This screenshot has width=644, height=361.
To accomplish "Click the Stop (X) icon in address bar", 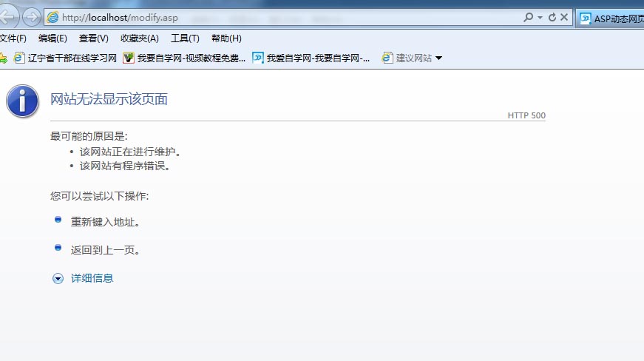I will (564, 17).
